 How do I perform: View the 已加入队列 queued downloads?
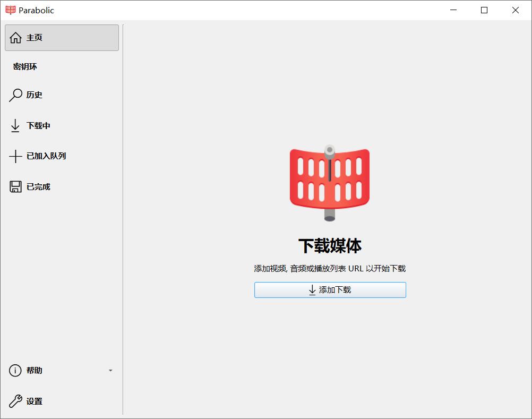(x=62, y=156)
